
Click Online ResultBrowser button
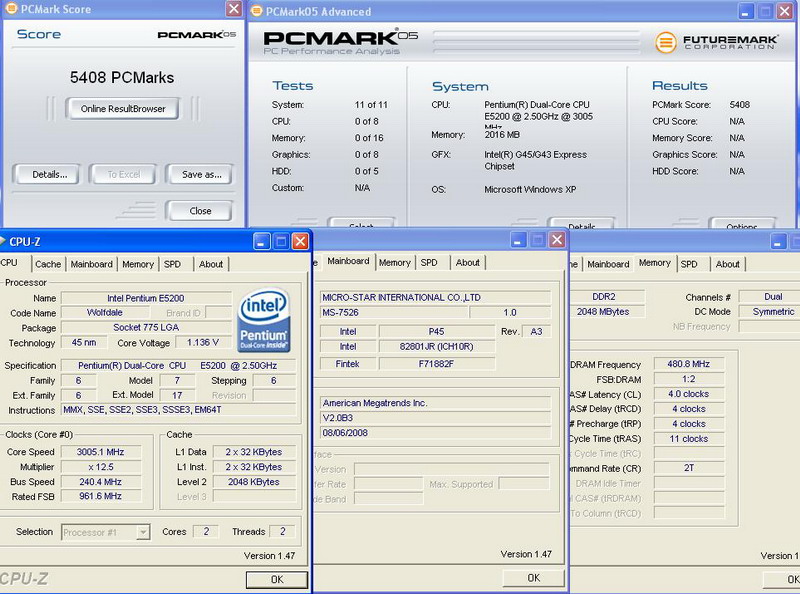[x=122, y=109]
